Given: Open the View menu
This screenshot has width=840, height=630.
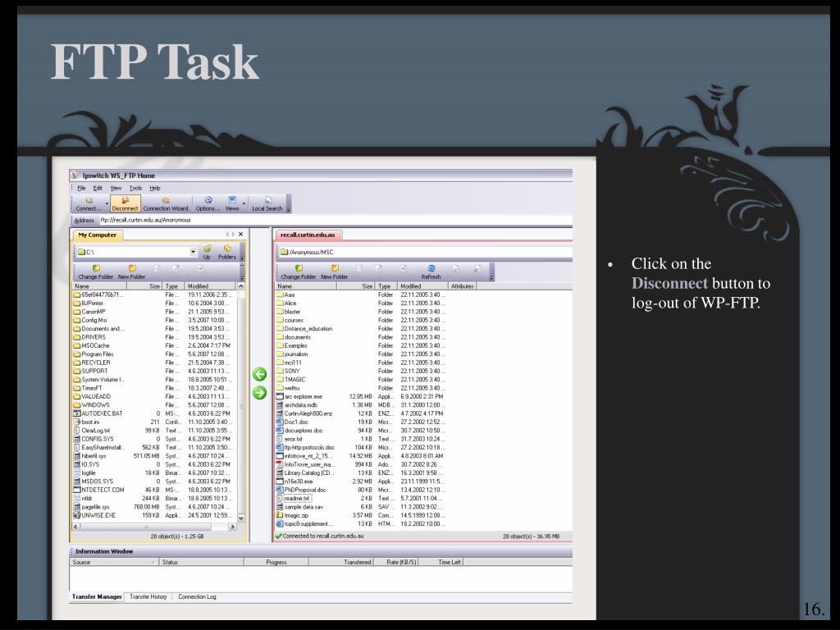Looking at the screenshot, I should pyautogui.click(x=116, y=188).
